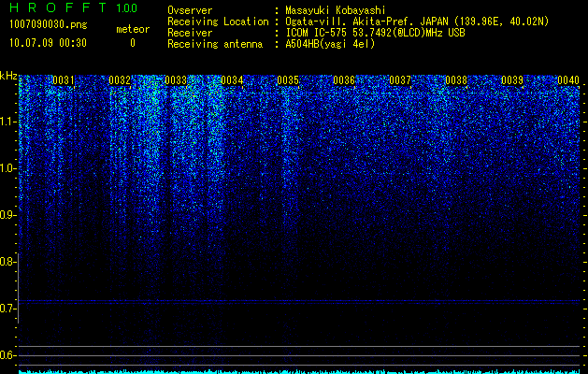Image resolution: width=588 pixels, height=374 pixels.
Task: Click the 0040 time marker
Action: 568,80
